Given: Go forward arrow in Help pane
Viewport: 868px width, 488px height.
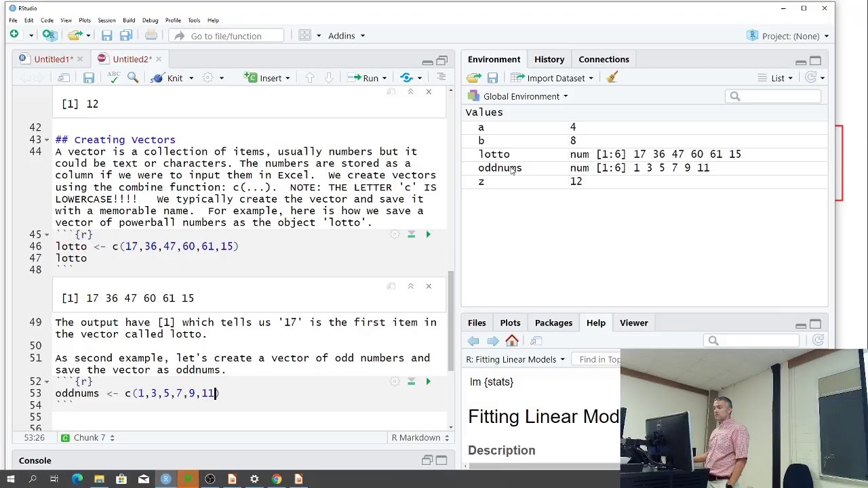Looking at the screenshot, I should tap(493, 341).
